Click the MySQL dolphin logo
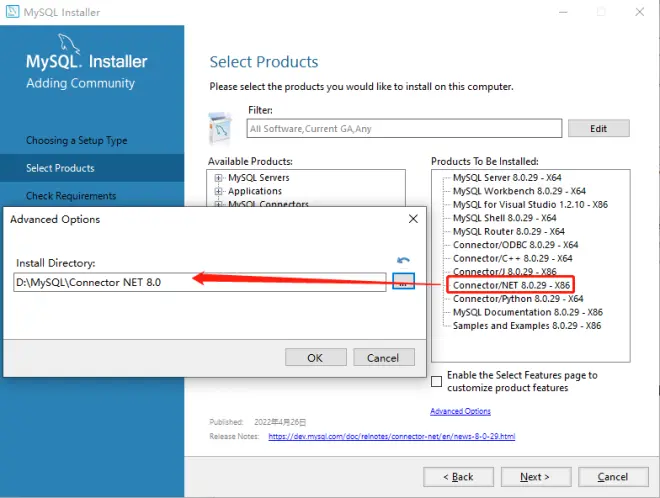Screen dimensions: 660x498 point(69,43)
